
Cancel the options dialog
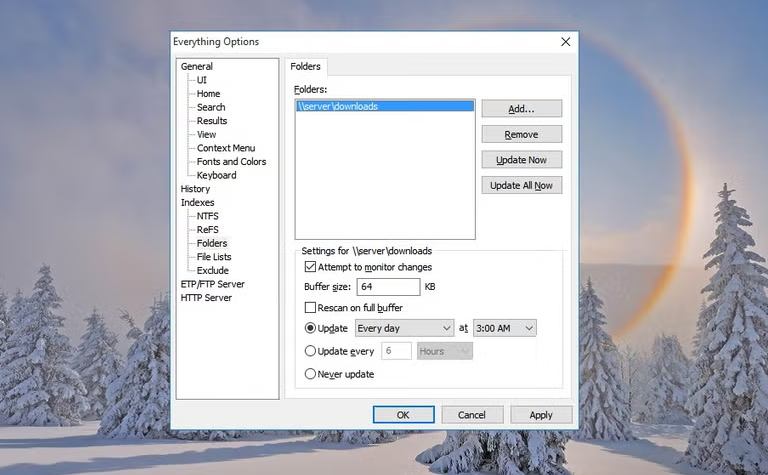tap(472, 415)
